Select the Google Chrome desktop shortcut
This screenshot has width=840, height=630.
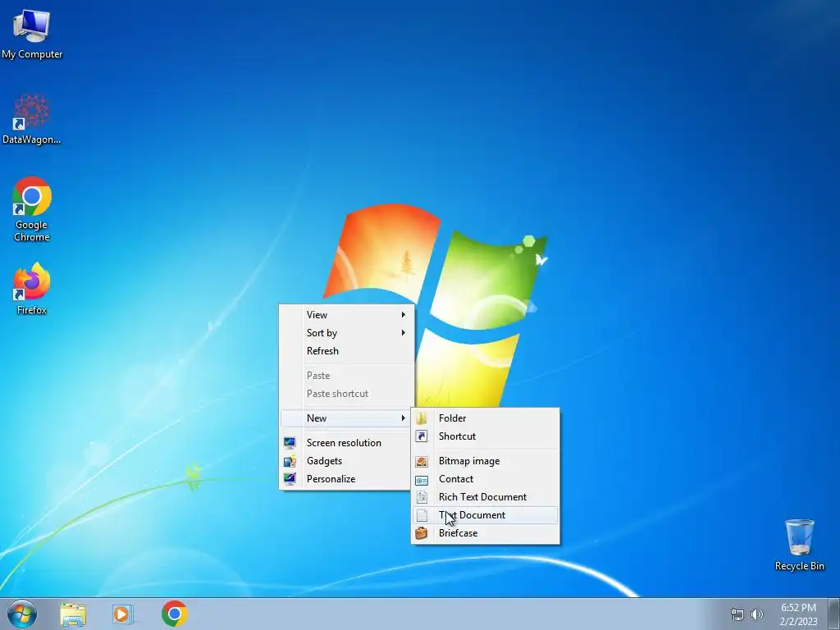point(32,209)
